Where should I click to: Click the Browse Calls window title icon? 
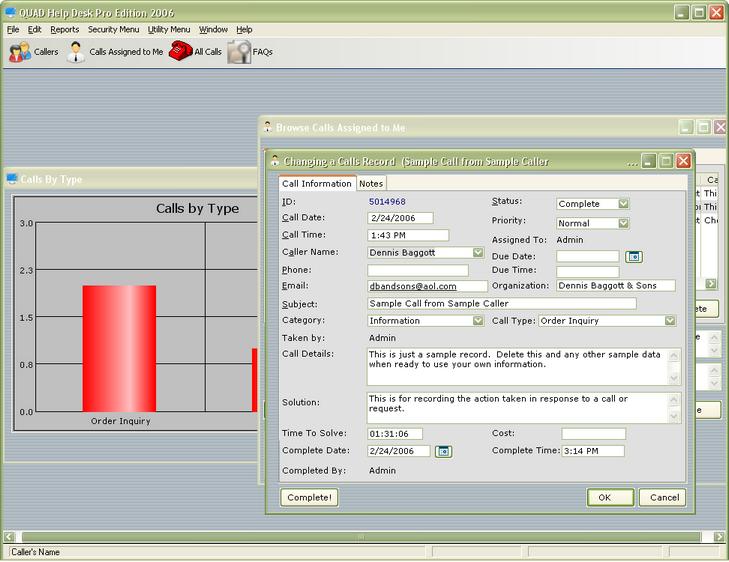click(267, 128)
